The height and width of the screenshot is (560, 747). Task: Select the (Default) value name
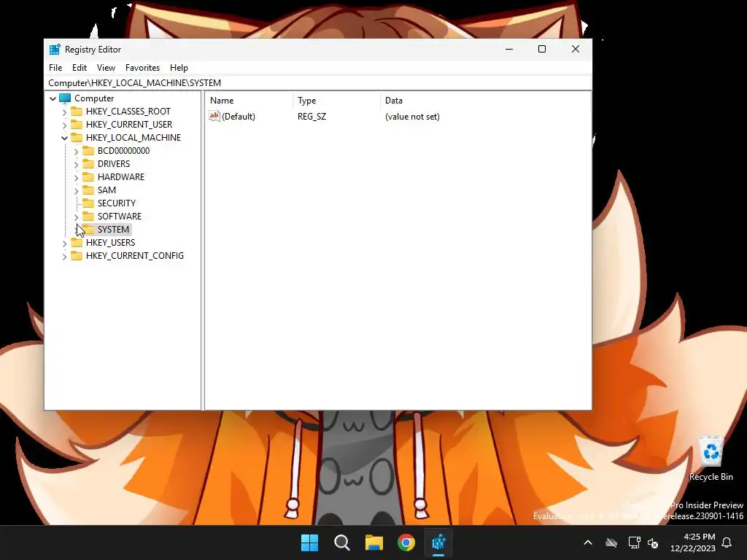239,117
